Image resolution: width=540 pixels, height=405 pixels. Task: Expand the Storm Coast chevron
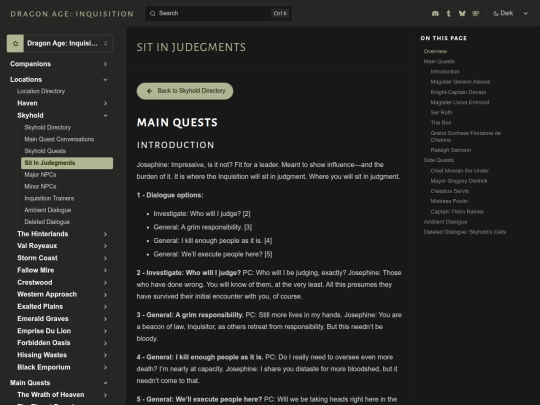coord(105,258)
